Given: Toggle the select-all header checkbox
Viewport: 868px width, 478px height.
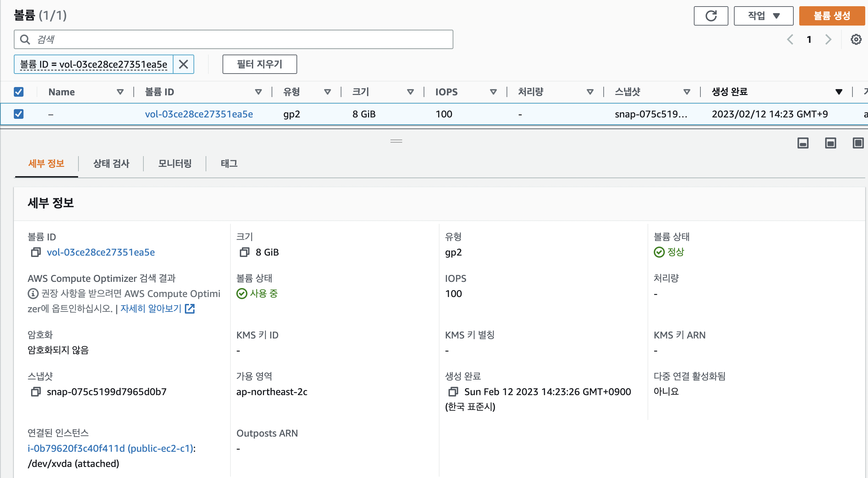Looking at the screenshot, I should click(19, 92).
